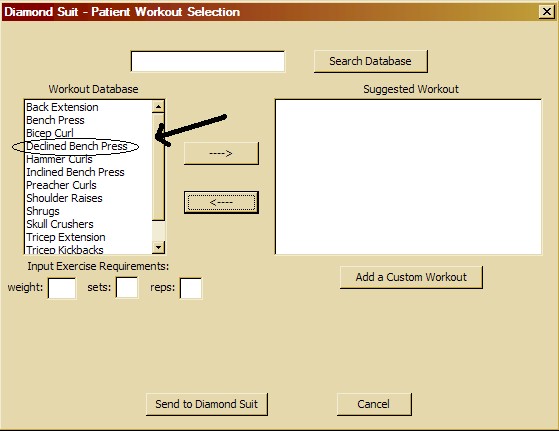The width and height of the screenshot is (559, 431).
Task: Focus the search text field
Action: pos(208,61)
